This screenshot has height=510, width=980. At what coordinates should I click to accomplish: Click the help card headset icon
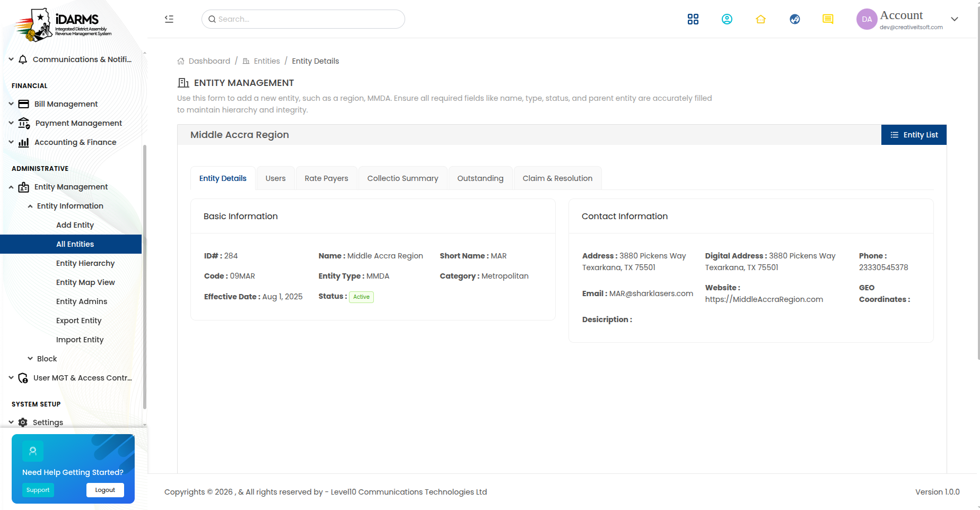tap(33, 451)
